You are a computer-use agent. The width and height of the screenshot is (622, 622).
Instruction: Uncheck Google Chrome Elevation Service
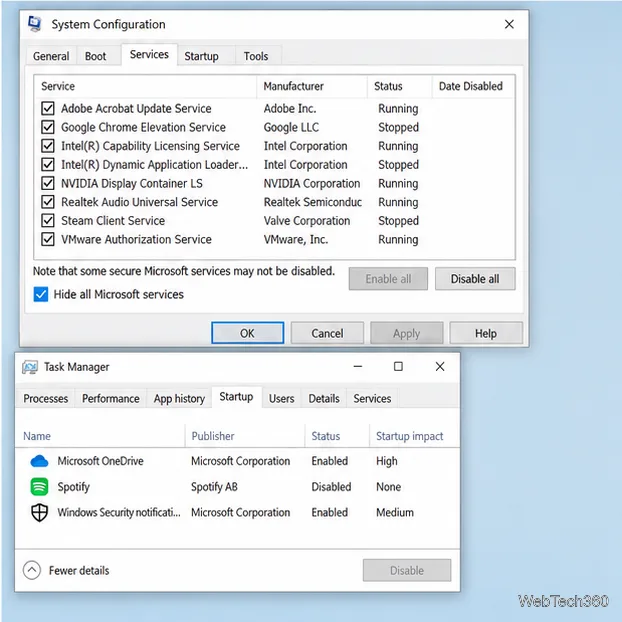click(x=48, y=127)
